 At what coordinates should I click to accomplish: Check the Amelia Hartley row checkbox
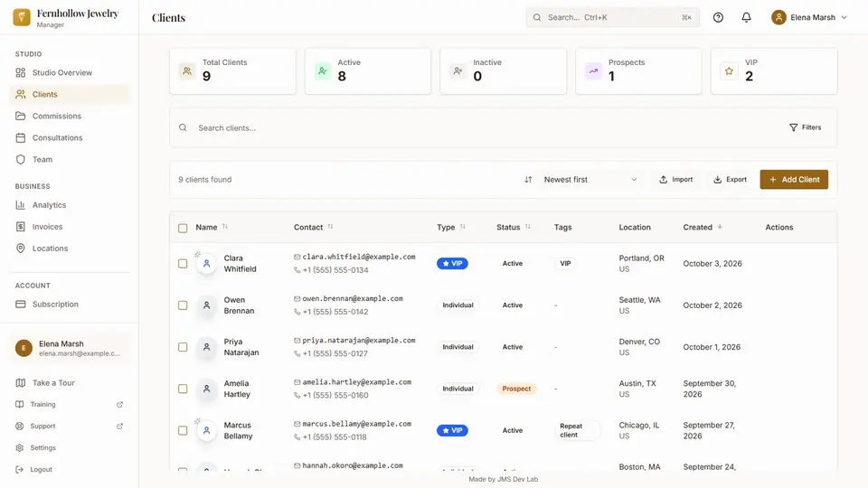[x=183, y=389]
